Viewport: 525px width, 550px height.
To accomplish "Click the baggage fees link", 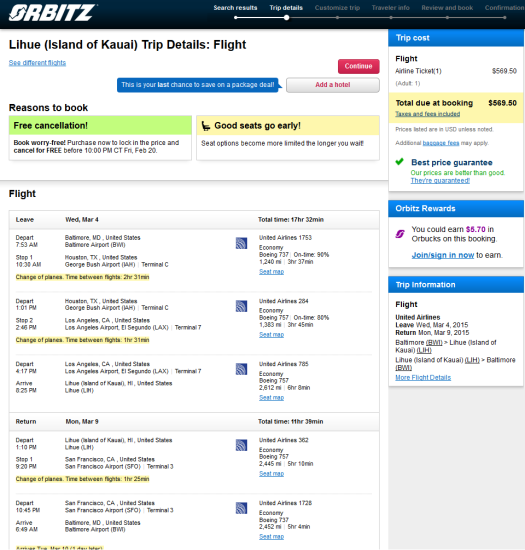I will [x=441, y=143].
